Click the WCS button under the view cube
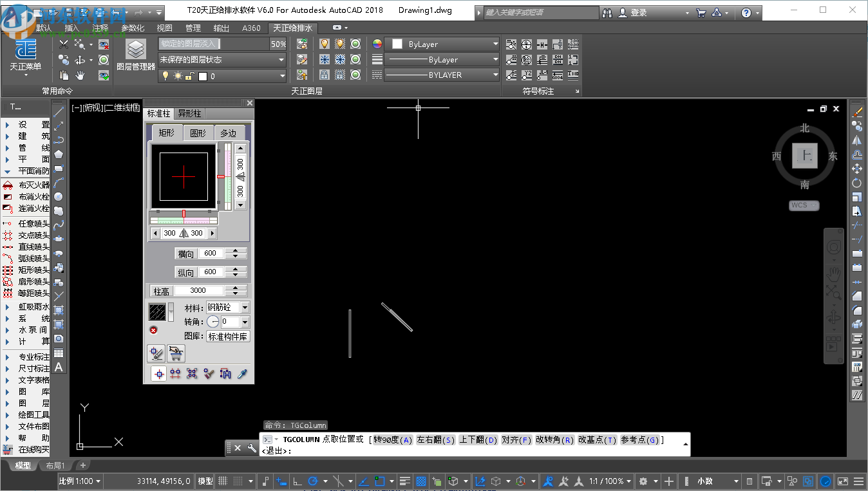The image size is (868, 491). (x=804, y=205)
